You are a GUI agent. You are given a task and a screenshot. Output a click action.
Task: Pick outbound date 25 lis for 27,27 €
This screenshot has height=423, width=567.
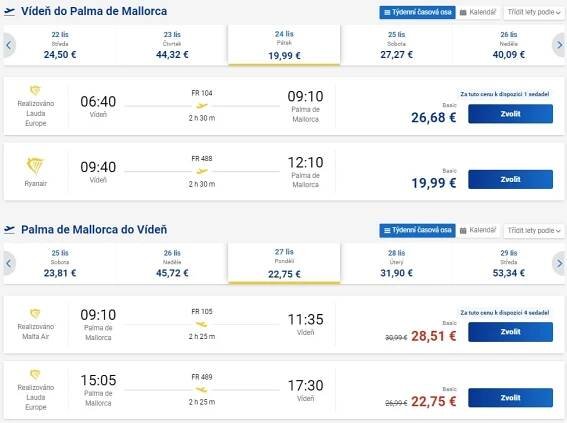point(396,45)
